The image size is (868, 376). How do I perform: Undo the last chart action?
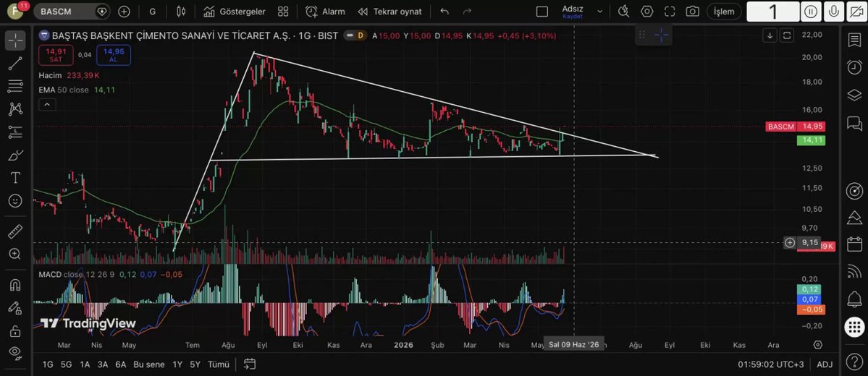444,12
